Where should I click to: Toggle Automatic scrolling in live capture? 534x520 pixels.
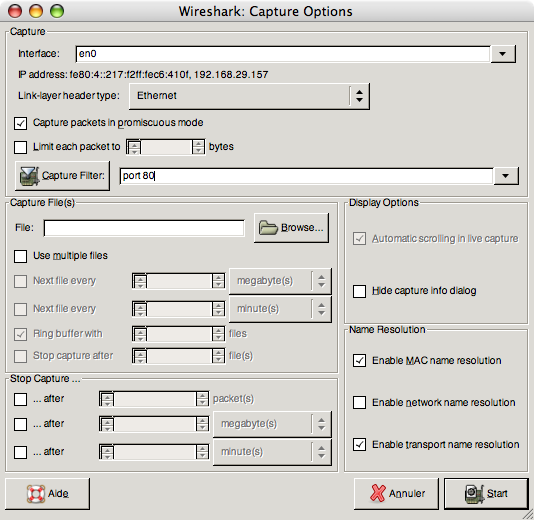(x=359, y=239)
